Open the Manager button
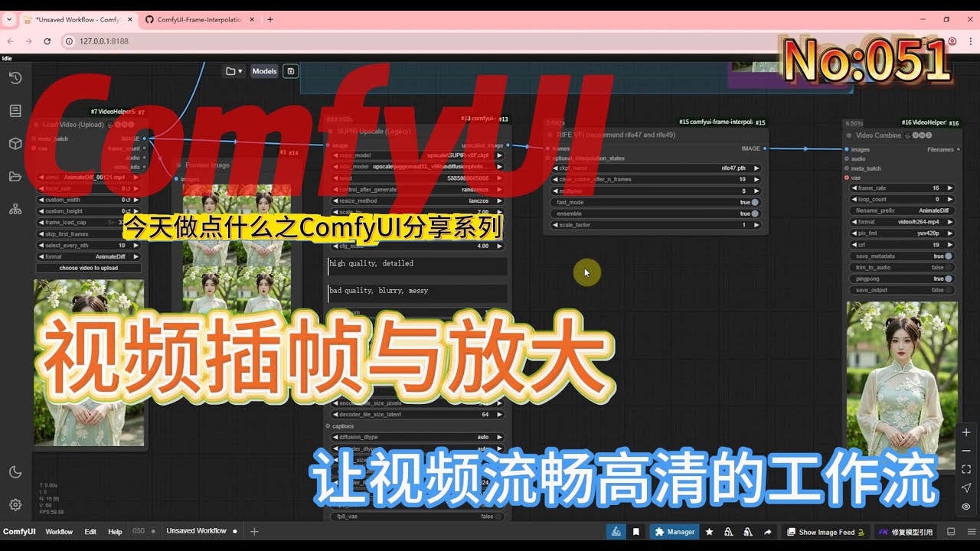Screen dimensions: 980x551 pos(674,532)
